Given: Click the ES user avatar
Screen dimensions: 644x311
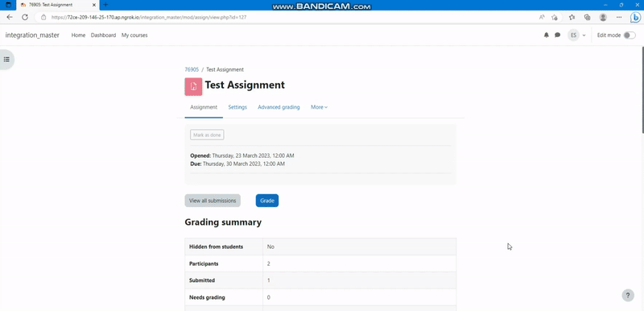Looking at the screenshot, I should pyautogui.click(x=573, y=35).
